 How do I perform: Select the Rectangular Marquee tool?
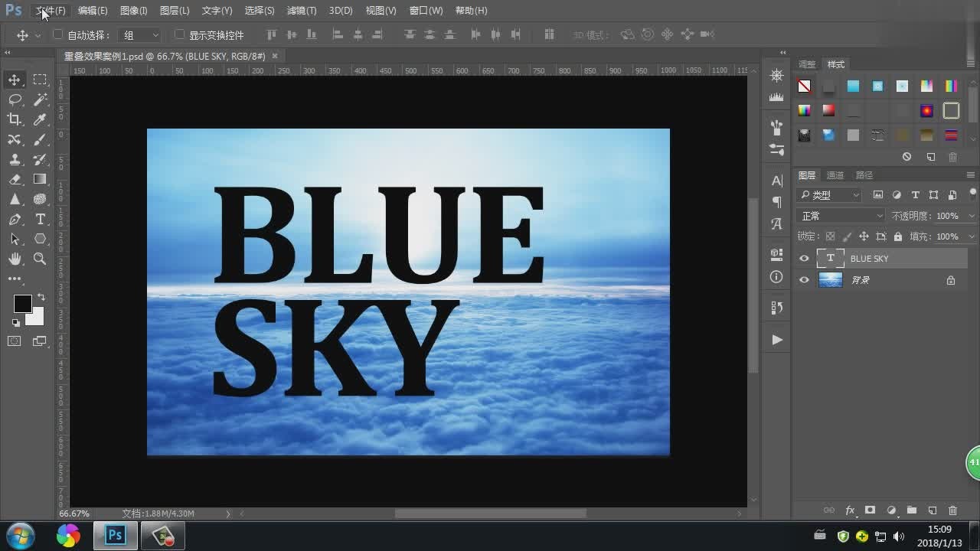tap(40, 80)
